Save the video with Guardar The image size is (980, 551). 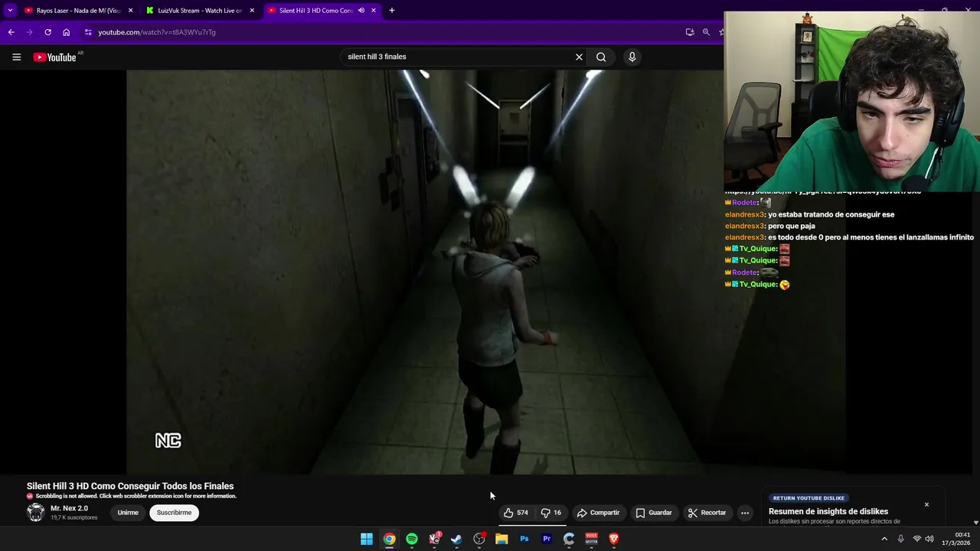coord(653,513)
